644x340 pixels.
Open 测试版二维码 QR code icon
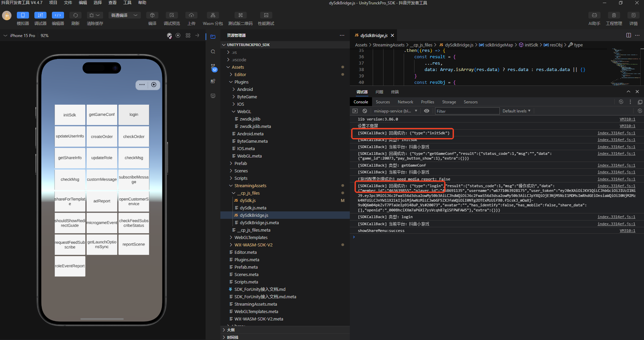(x=240, y=15)
